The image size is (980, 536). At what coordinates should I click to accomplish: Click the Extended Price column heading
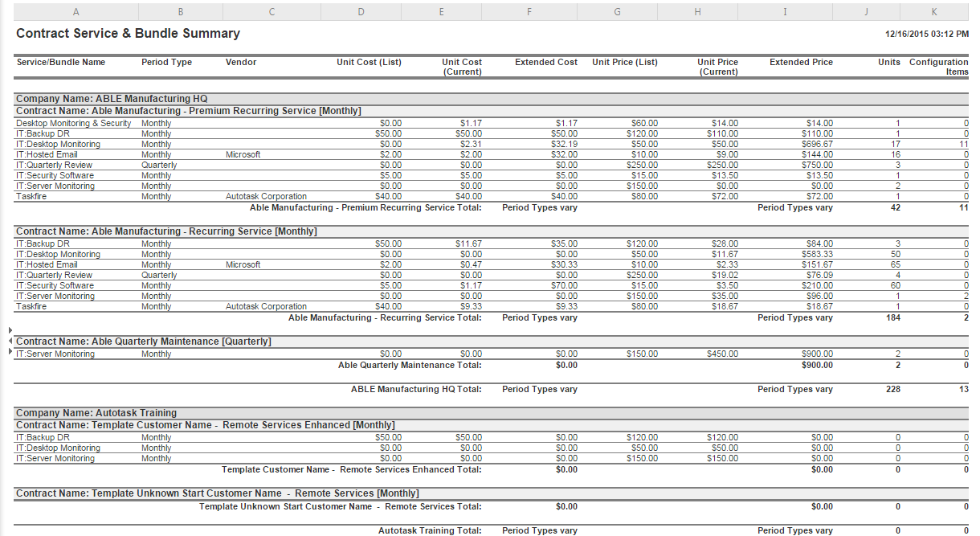click(801, 62)
